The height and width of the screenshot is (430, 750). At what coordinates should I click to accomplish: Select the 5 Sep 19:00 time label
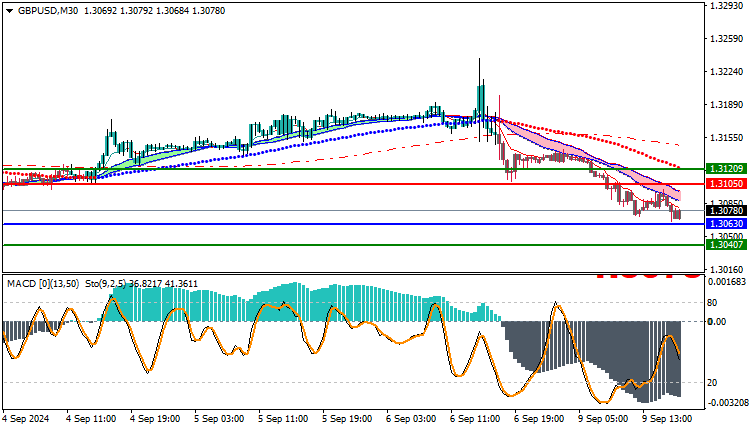(347, 419)
